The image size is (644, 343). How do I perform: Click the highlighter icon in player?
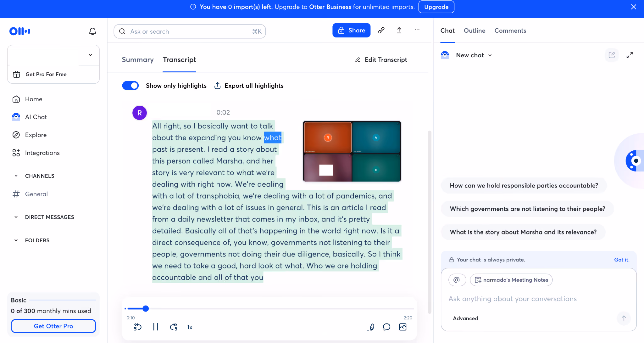coord(371,327)
